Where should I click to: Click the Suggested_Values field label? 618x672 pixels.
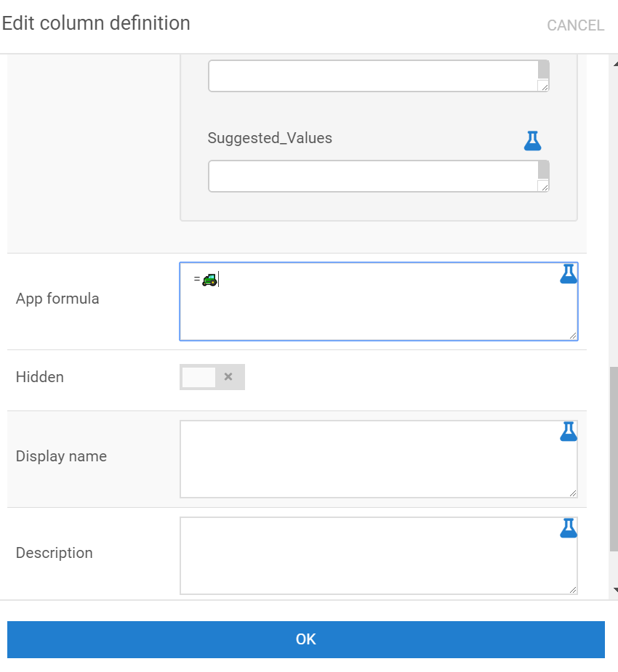click(x=270, y=138)
